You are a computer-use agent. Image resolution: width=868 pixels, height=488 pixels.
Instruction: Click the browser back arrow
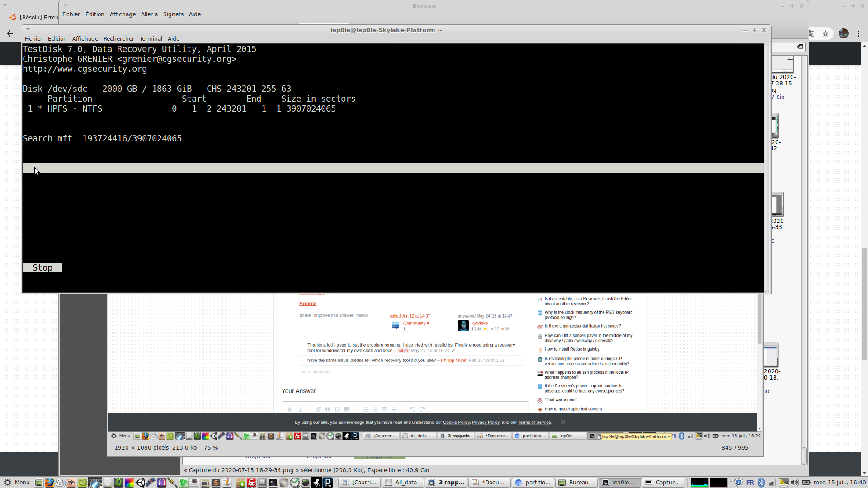click(10, 33)
